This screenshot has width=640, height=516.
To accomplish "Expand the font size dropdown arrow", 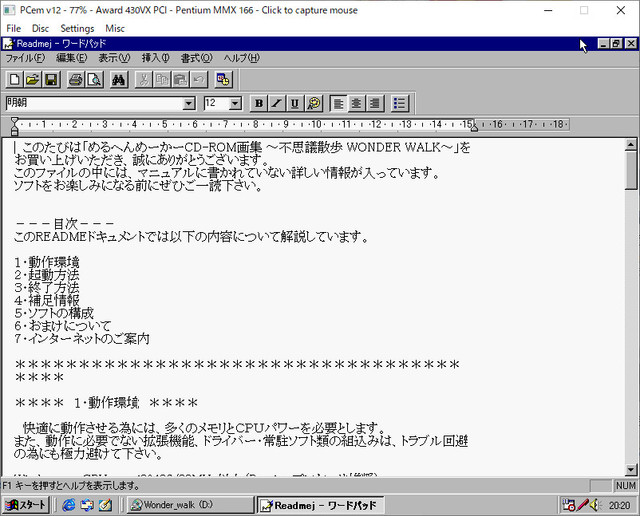I will point(235,104).
